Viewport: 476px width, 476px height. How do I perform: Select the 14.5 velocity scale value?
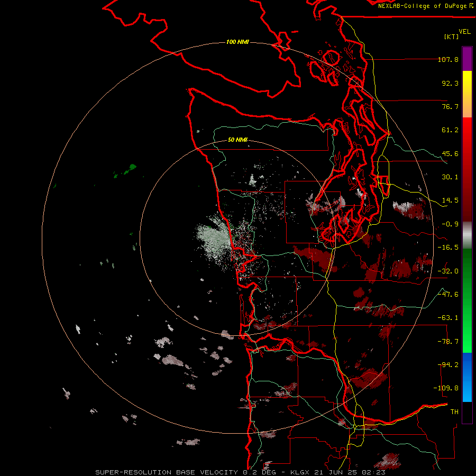tap(450, 200)
